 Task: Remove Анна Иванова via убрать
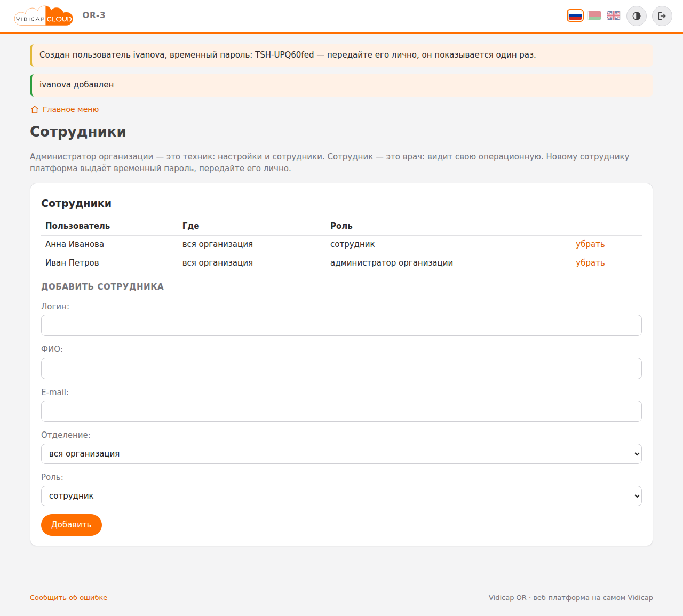coord(590,244)
